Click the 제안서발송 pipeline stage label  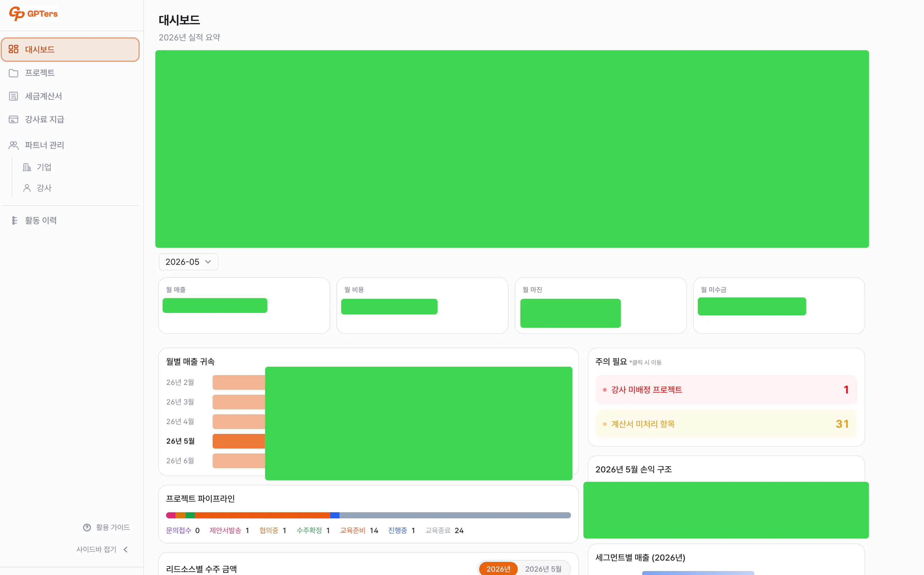click(x=225, y=530)
